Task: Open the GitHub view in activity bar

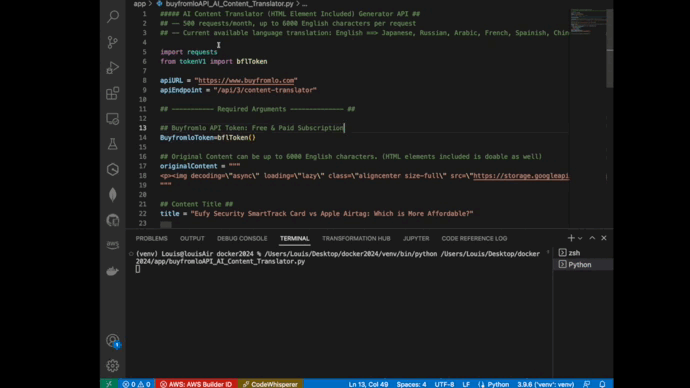Action: click(113, 220)
